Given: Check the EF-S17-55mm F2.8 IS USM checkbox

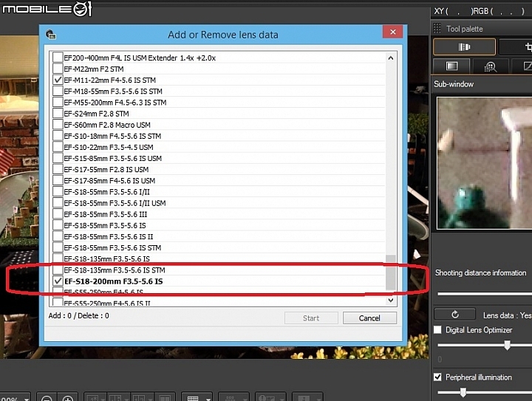Looking at the screenshot, I should tap(58, 170).
